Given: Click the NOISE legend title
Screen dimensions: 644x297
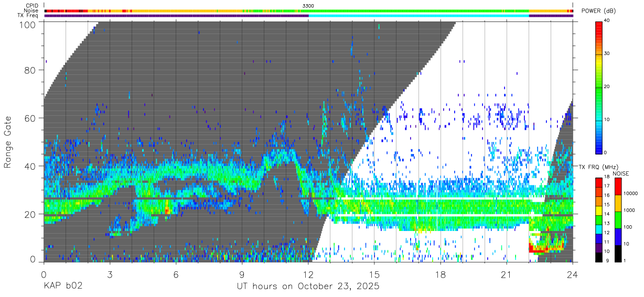Looking at the screenshot, I should pos(622,173).
